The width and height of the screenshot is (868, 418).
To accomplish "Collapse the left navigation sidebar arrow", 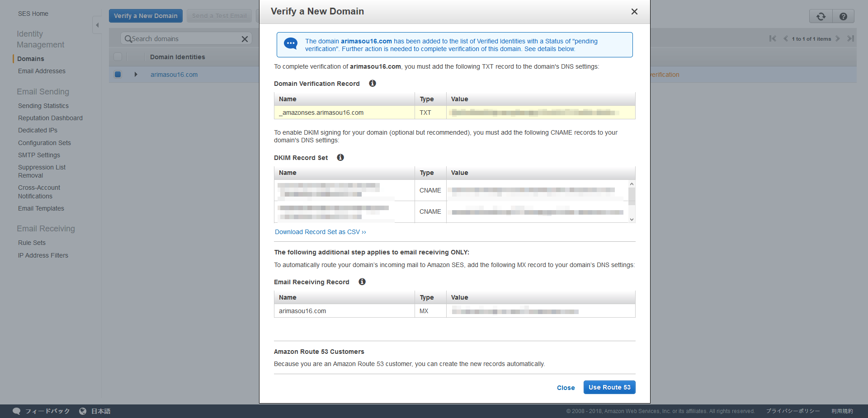I will 97,25.
